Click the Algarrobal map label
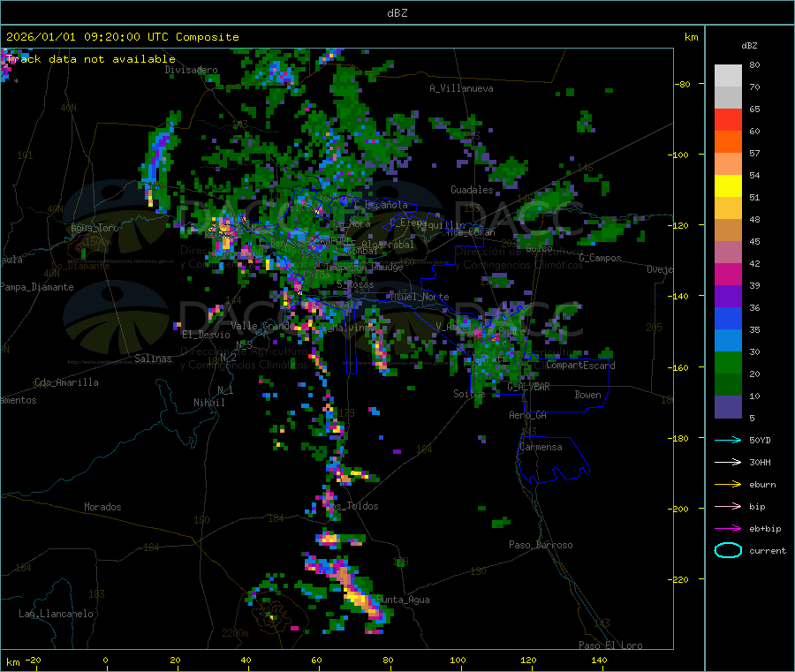Screen dimensions: 795x672 click(388, 245)
